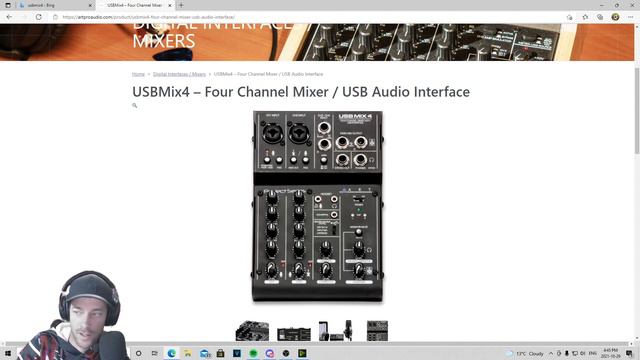
Task: Close the 'usbmix4 - Bing' tab
Action: point(90,5)
